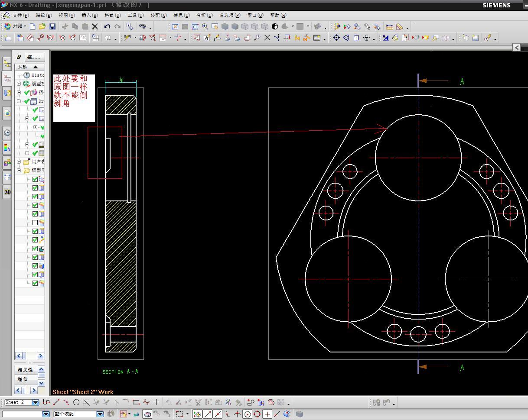Toggle the checkbox second from the bottom
The image size is (528, 420).
pyautogui.click(x=35, y=275)
